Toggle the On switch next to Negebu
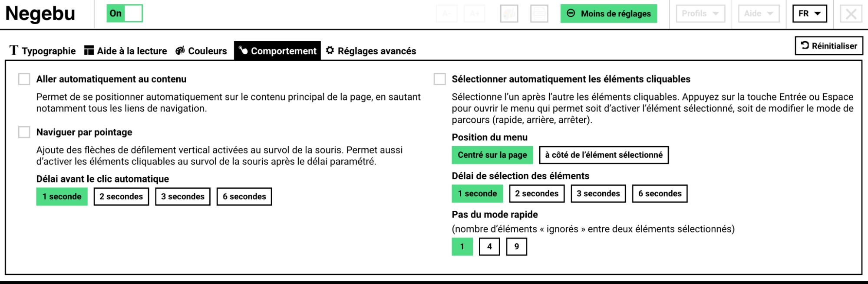Screen dimensions: 868x284 pos(125,13)
